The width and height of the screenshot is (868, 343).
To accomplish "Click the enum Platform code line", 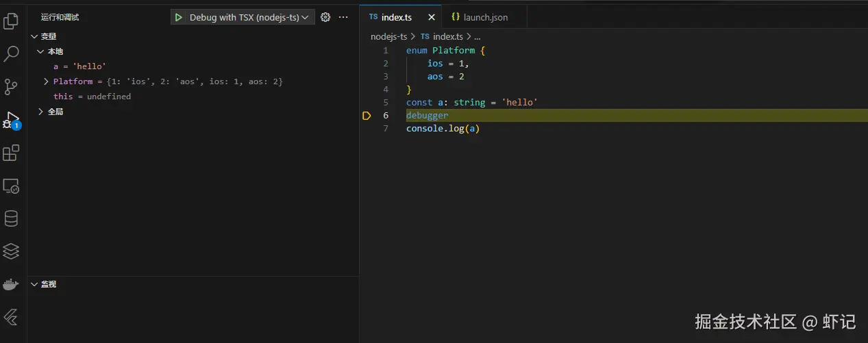I will point(445,51).
